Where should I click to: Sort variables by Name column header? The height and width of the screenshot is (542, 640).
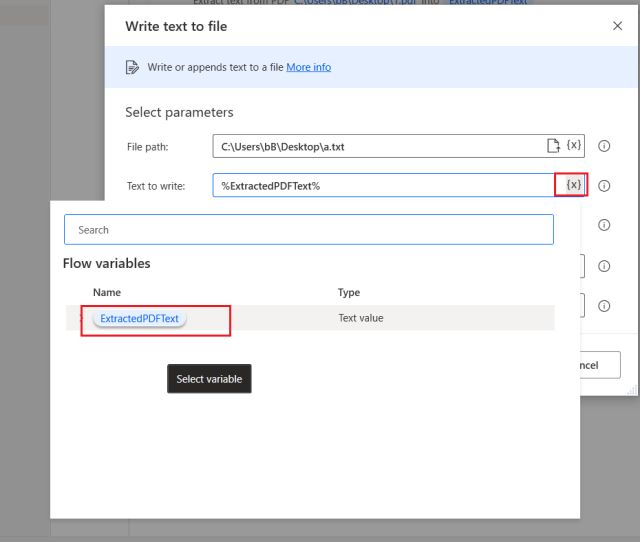tap(106, 293)
